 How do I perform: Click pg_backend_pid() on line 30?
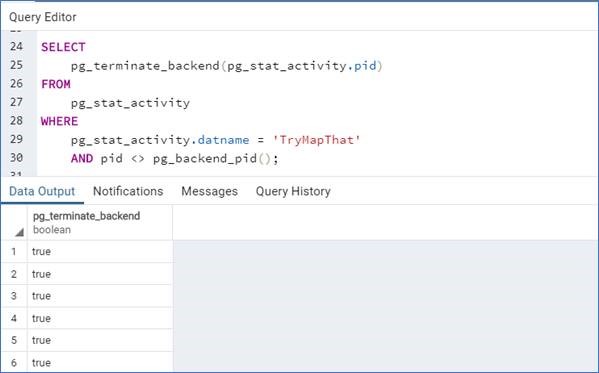pyautogui.click(x=212, y=159)
